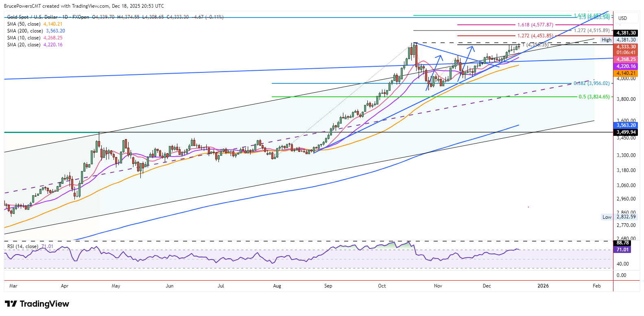Viewport: 644px width, 316px height.
Task: Click the RSI 71.01 purple value tag
Action: [622, 250]
